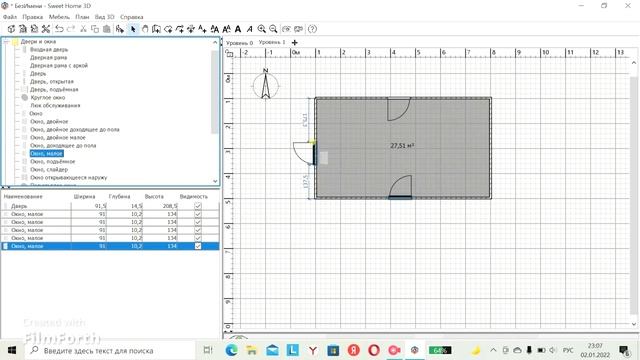Image resolution: width=640 pixels, height=360 pixels.
Task: Click the plan's vertical scrollbar
Action: (633, 195)
